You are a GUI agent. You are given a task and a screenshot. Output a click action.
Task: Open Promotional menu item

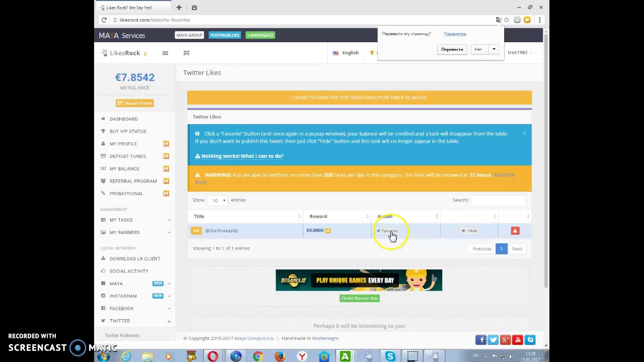tap(126, 194)
